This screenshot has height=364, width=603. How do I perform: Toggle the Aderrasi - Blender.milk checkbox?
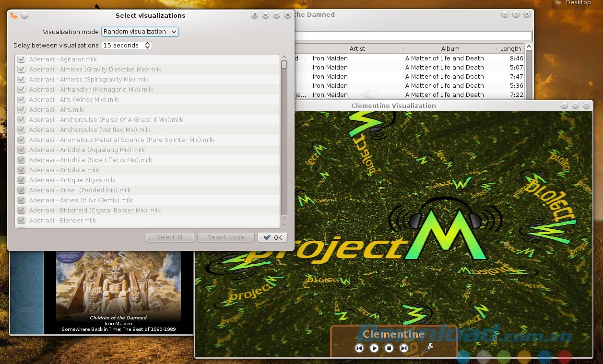pyautogui.click(x=22, y=221)
